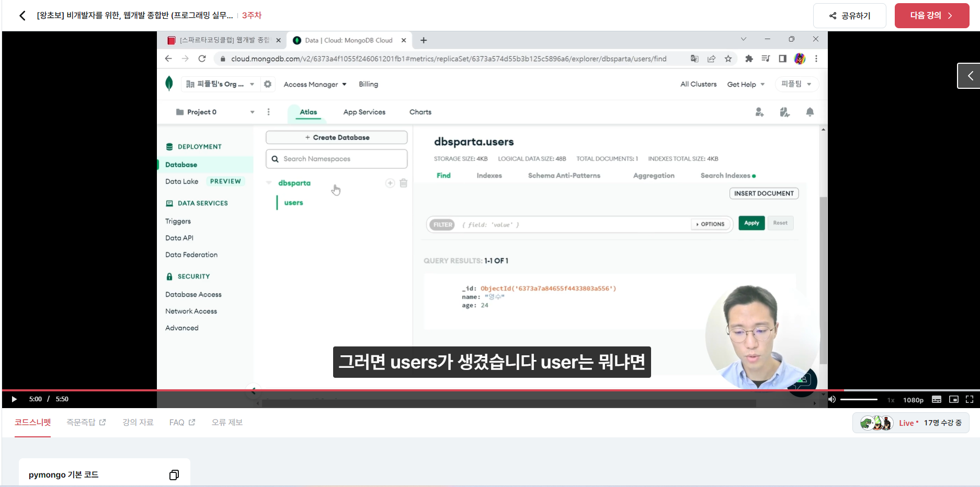Viewport: 980px width, 487px height.
Task: Adjust the video volume slider
Action: [859, 399]
